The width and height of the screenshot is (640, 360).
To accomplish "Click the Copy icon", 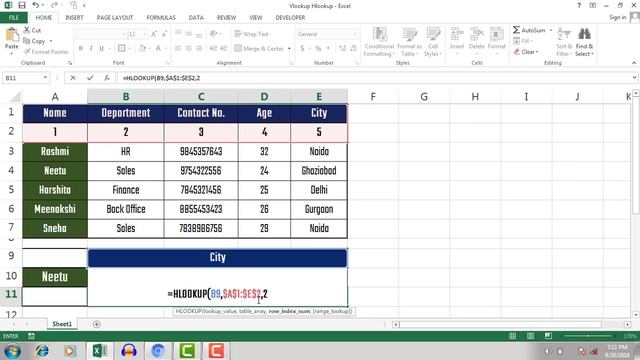I will click(27, 41).
